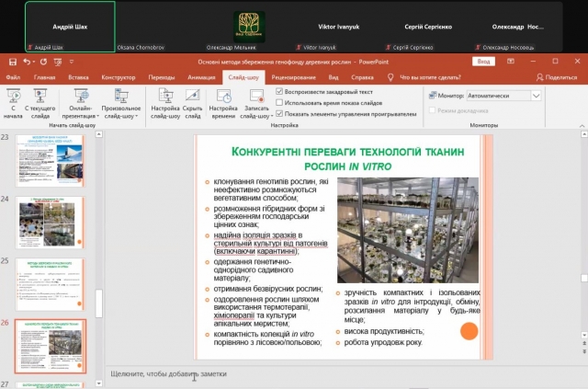Start slideshow from beginning icon
The height and width of the screenshot is (389, 588).
(x=13, y=104)
